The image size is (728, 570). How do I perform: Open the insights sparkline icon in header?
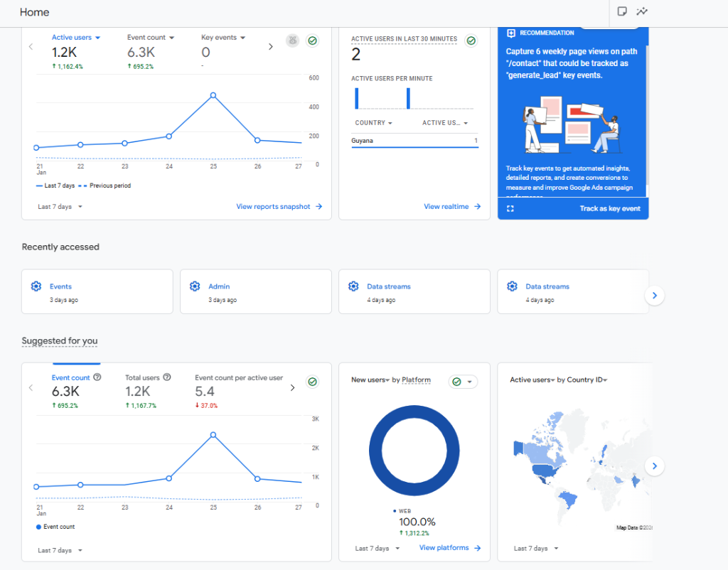coord(642,11)
